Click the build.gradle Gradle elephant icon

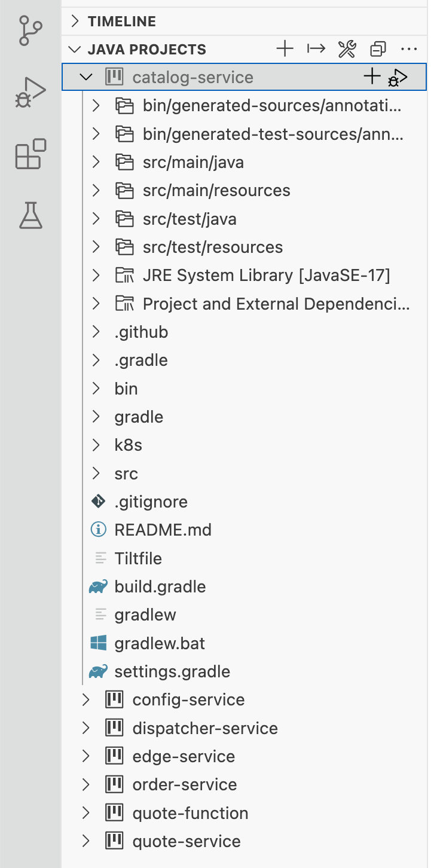coord(97,586)
